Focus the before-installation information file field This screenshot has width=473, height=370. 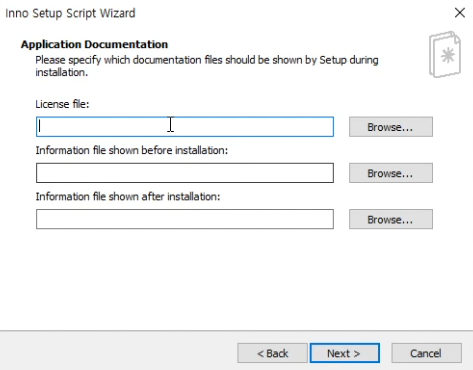tap(185, 173)
